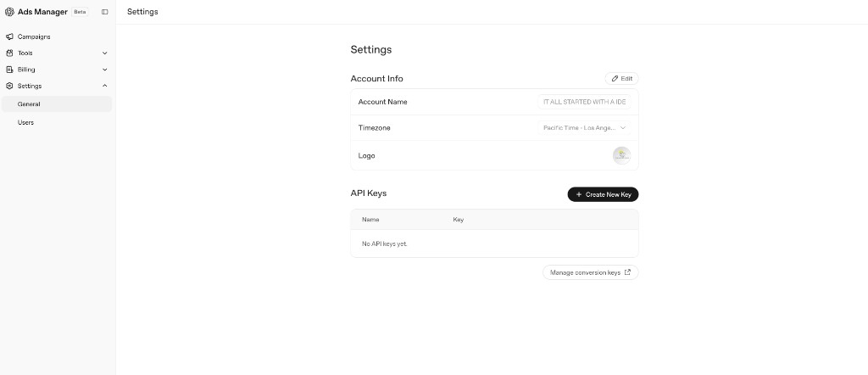Screen dimensions: 868x375
Task: Click the Name column header
Action: tap(370, 220)
